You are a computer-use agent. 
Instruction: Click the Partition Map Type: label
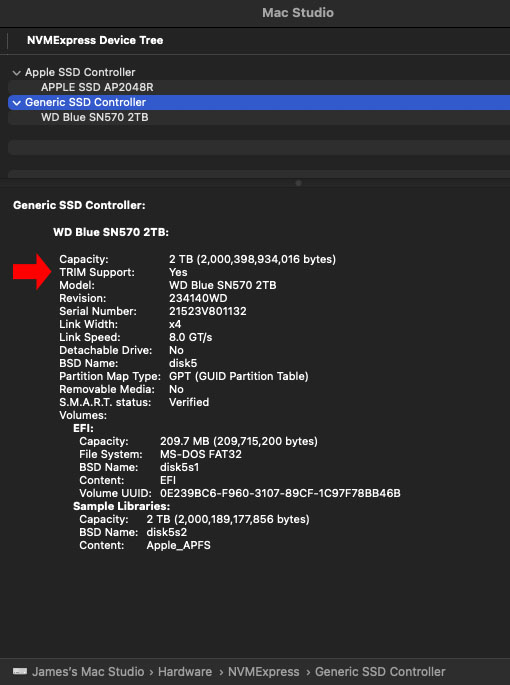110,377
